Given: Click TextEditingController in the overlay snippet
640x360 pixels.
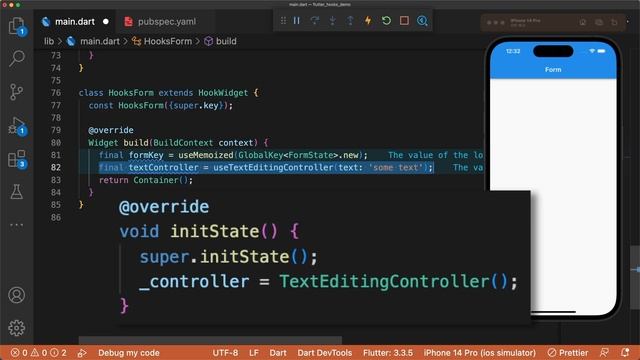Looking at the screenshot, I should (x=384, y=282).
